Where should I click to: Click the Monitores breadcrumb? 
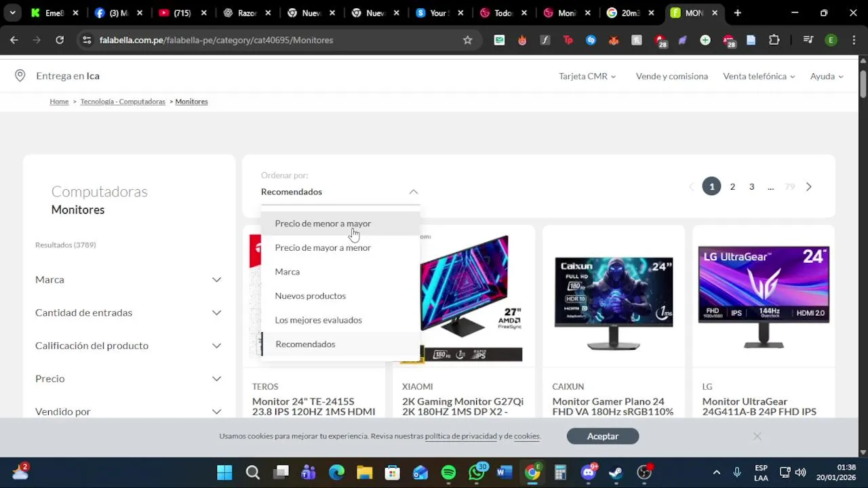[x=191, y=102]
